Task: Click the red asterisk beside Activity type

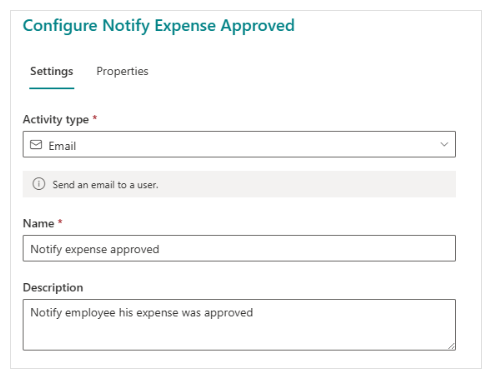Action: click(x=95, y=117)
